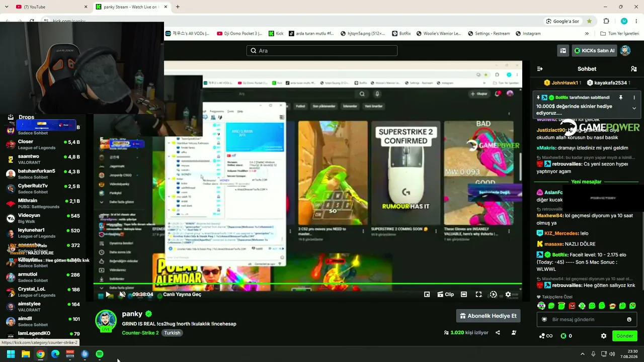This screenshot has height=362, width=644.
Task: Open the playback speed control icon
Action: point(493,295)
